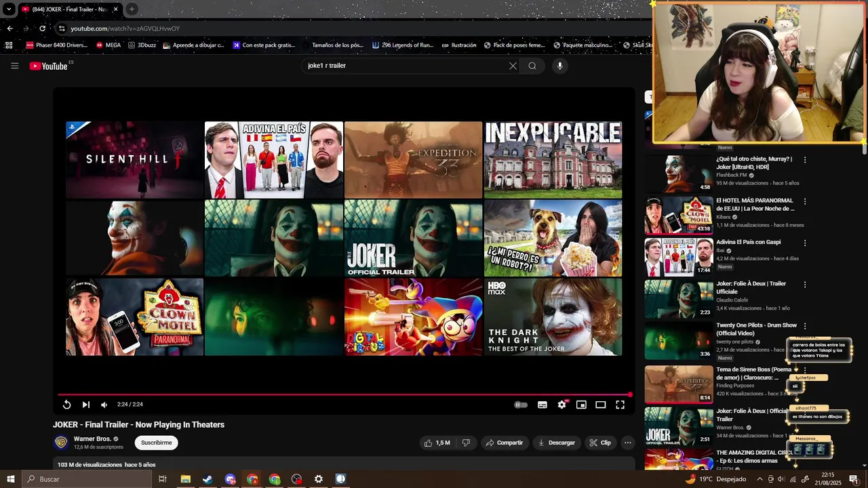
Task: Enter fullscreen in the player
Action: pos(620,405)
